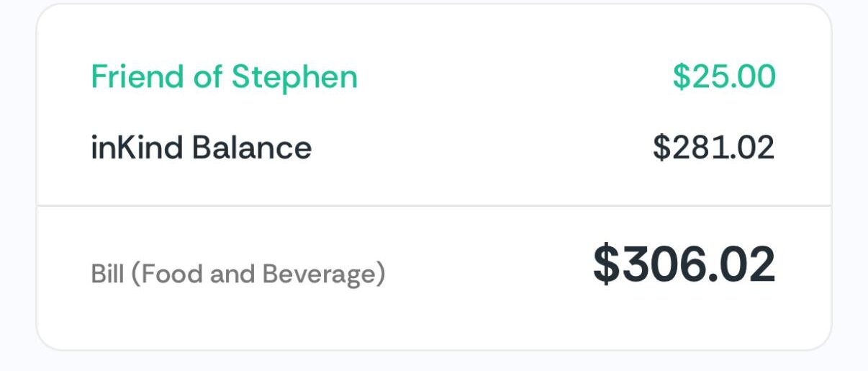Select the $281.02 balance amount

point(713,148)
